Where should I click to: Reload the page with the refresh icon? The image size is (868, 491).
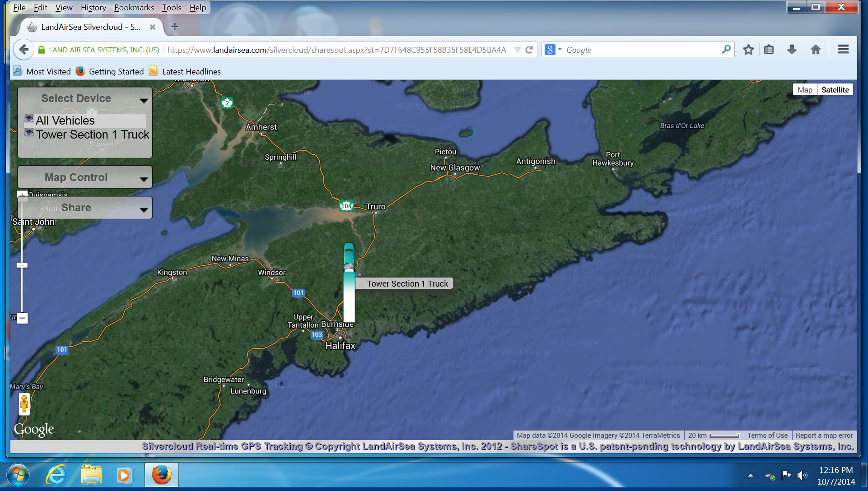pos(529,50)
